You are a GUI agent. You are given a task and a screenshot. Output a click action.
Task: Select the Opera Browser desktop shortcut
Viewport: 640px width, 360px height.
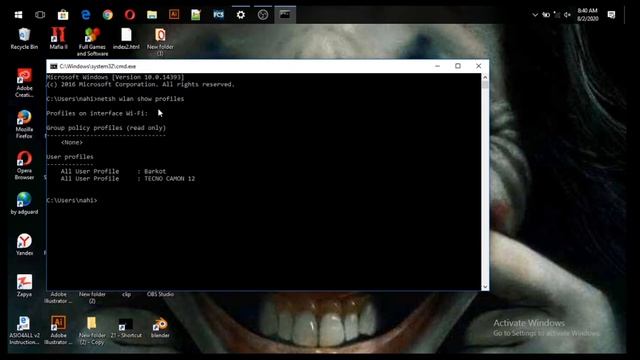pos(24,165)
